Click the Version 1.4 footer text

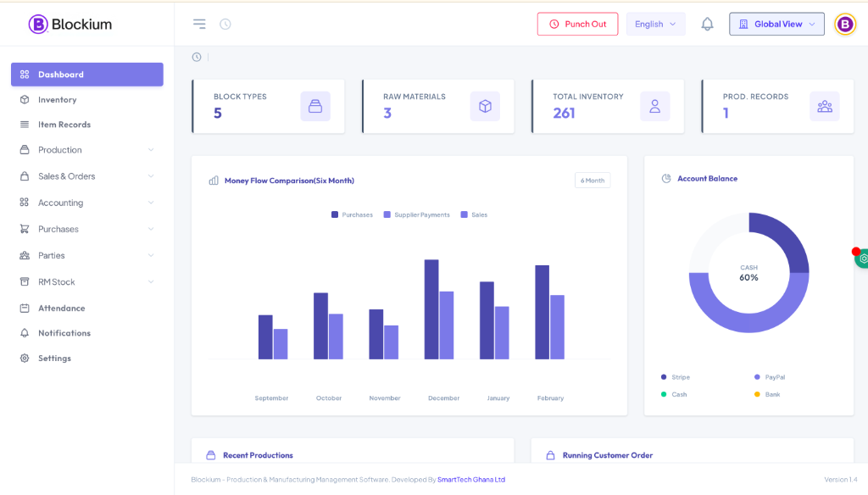[841, 480]
